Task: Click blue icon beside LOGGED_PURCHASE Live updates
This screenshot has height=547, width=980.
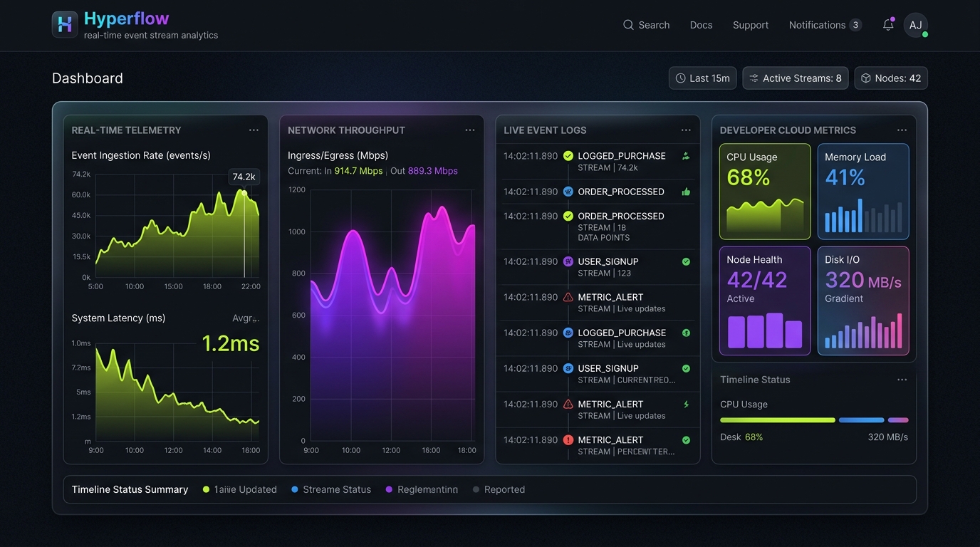Action: coord(568,333)
